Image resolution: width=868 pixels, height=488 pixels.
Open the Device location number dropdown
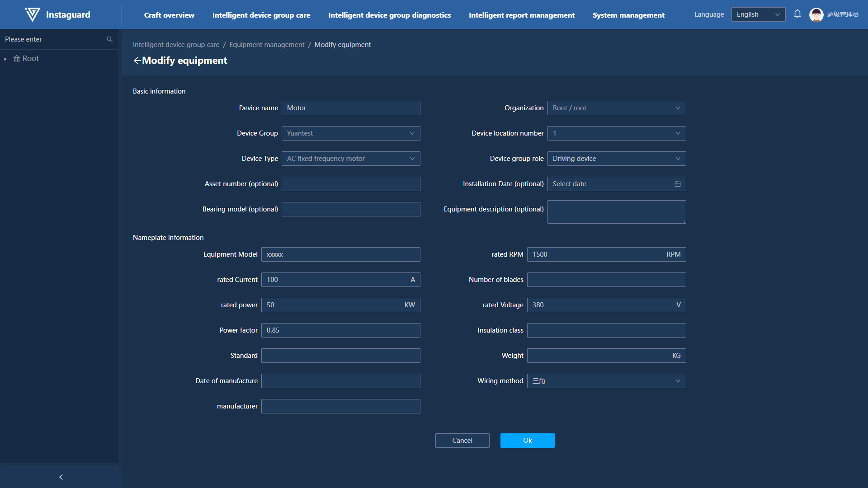click(617, 133)
